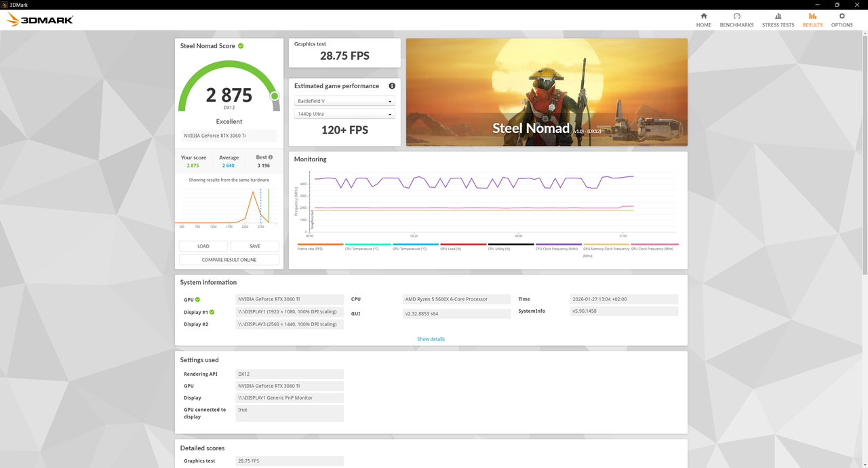Click the 2 875 score gauge
868x468 pixels.
229,87
